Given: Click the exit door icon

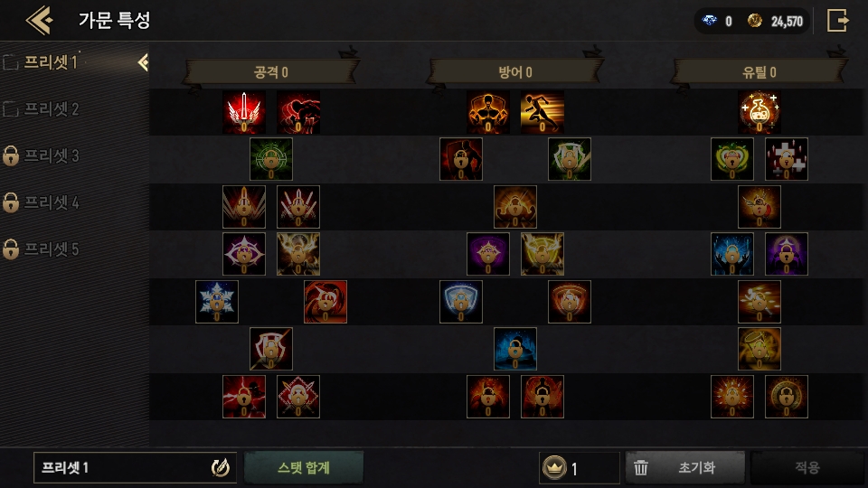Looking at the screenshot, I should (x=838, y=21).
